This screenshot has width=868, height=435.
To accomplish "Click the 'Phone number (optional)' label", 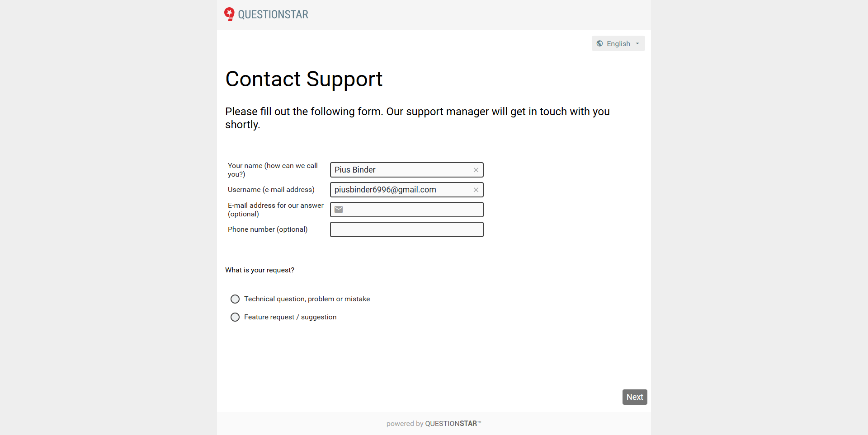I will tap(268, 229).
